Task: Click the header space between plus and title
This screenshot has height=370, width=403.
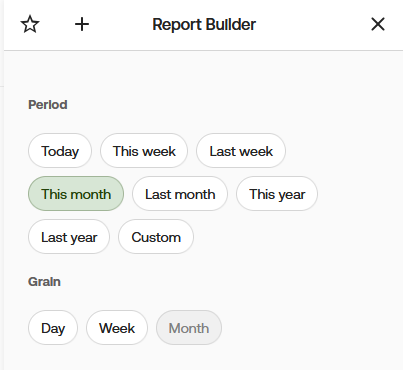Action: 121,24
